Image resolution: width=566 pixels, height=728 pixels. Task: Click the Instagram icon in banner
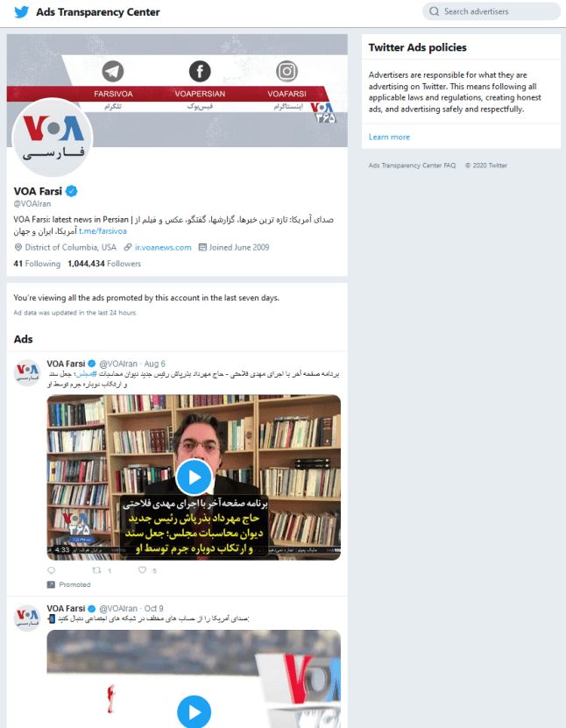[287, 72]
